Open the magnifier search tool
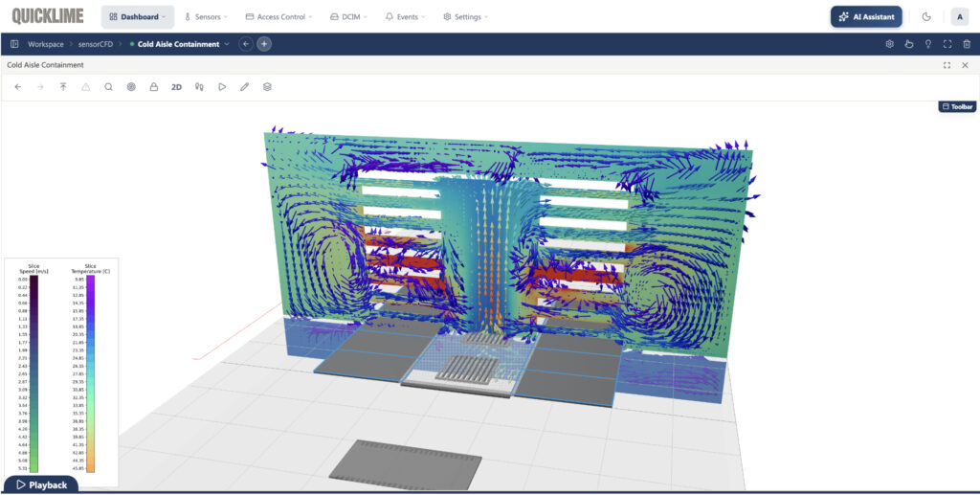 [x=109, y=87]
